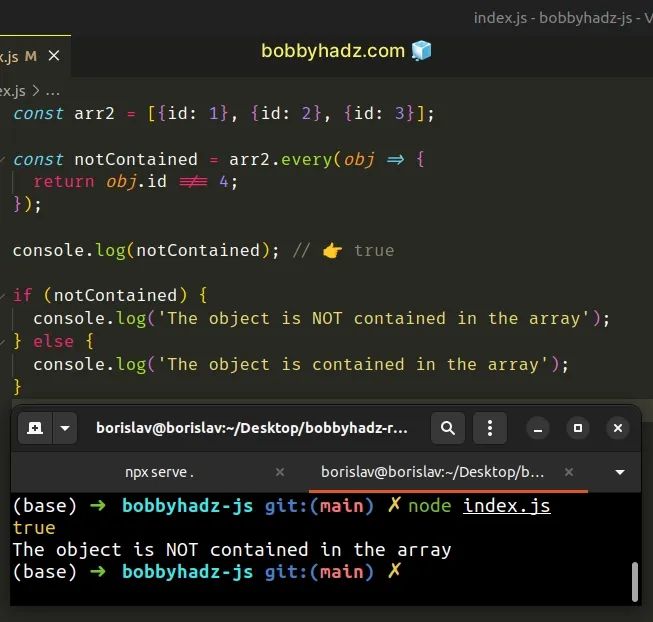Viewport: 653px width, 622px height.
Task: Collapse the if (notContained) fold arrow
Action: tap(2, 296)
